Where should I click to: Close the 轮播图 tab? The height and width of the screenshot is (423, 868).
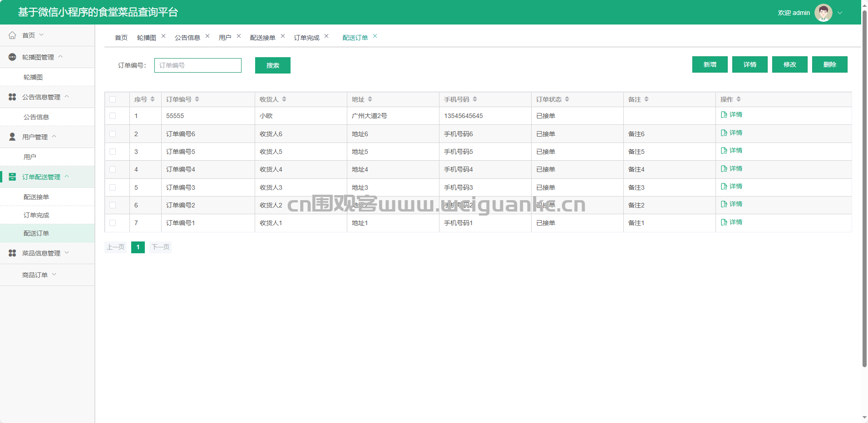[x=163, y=36]
